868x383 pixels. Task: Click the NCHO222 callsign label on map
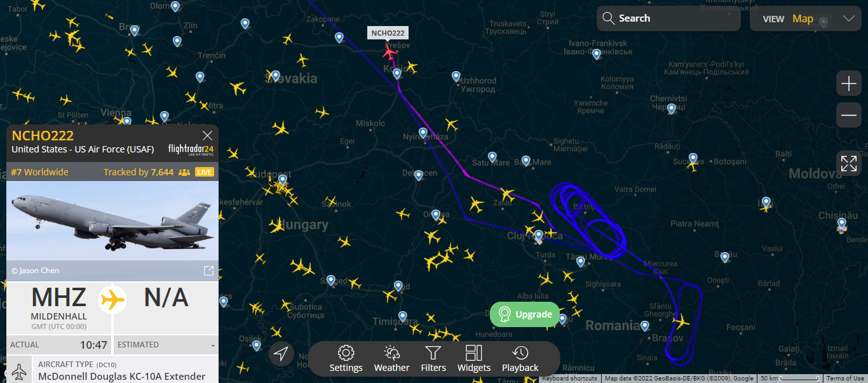point(388,33)
